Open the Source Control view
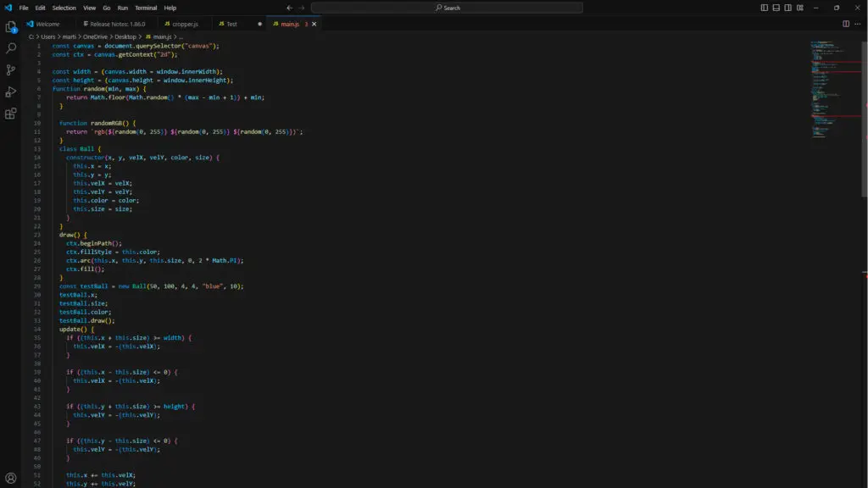The width and height of the screenshot is (868, 488). (10, 69)
